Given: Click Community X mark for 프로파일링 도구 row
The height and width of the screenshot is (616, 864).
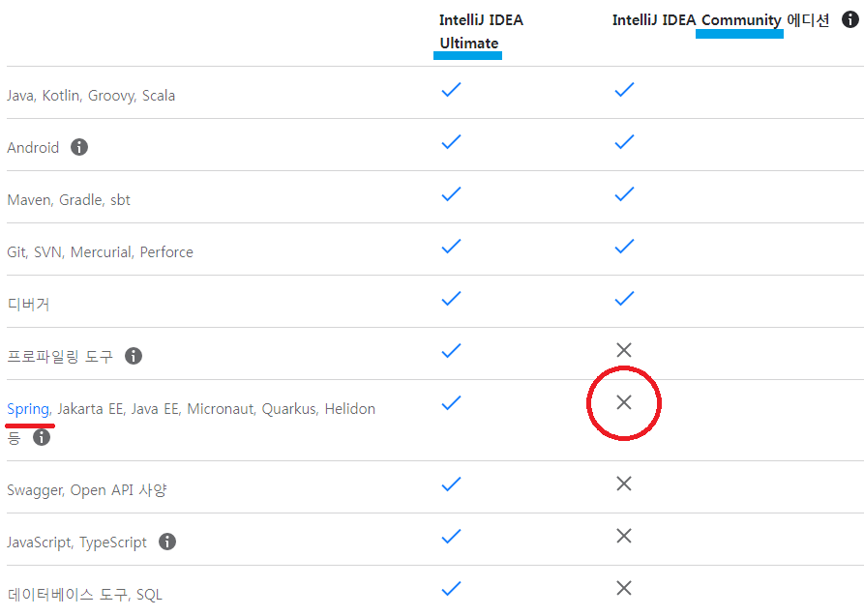Looking at the screenshot, I should (624, 350).
